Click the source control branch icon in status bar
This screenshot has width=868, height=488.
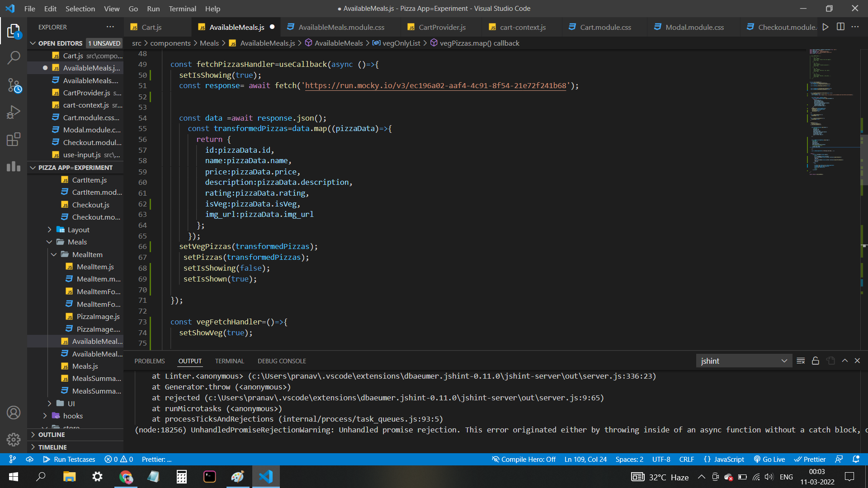(13, 459)
